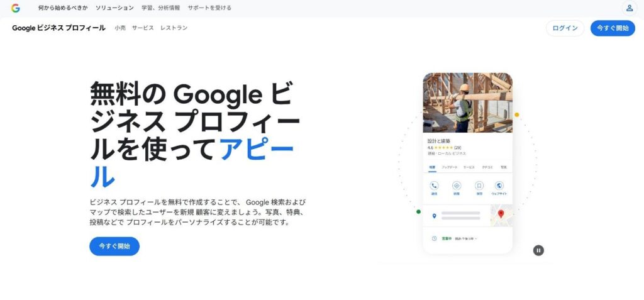Pause the phone mockup animation

pyautogui.click(x=538, y=250)
